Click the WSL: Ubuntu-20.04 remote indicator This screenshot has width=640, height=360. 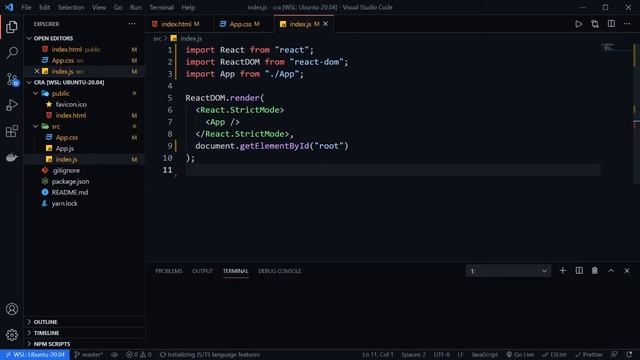pyautogui.click(x=35, y=355)
